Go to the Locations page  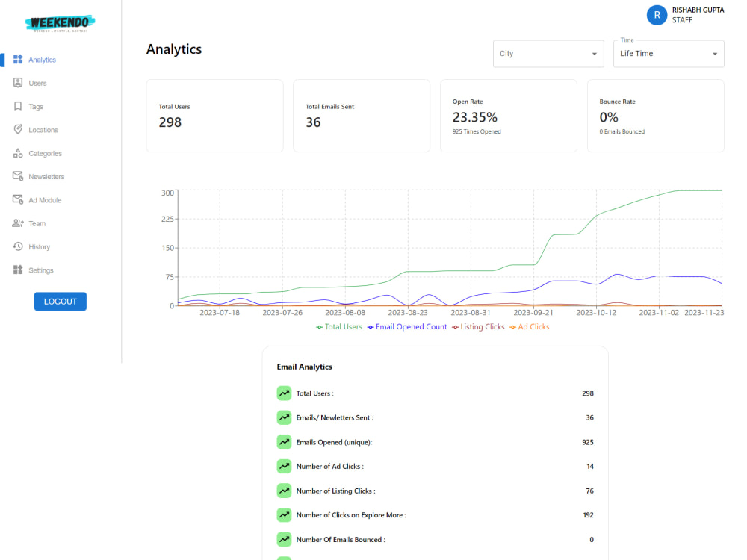[43, 130]
